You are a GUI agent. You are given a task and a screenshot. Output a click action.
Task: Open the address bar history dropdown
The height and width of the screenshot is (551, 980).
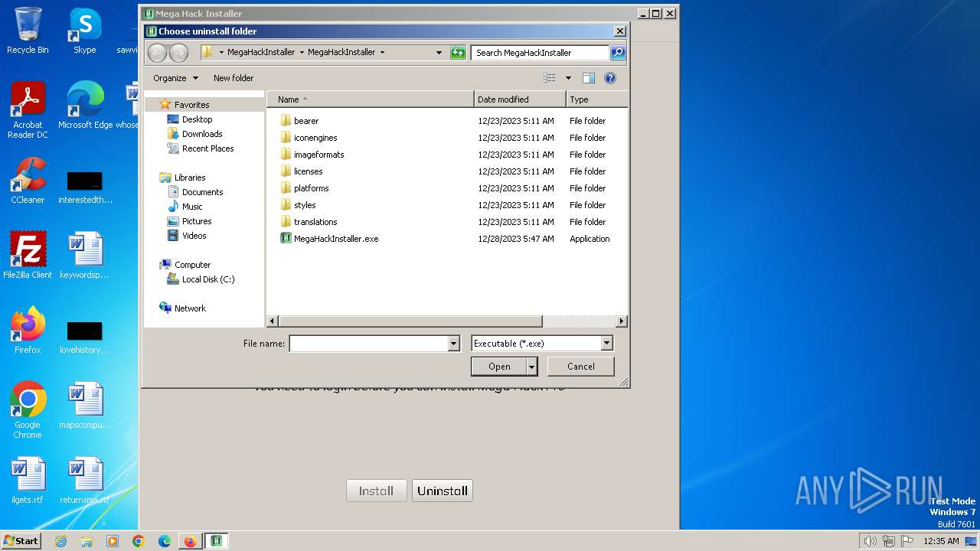point(439,53)
